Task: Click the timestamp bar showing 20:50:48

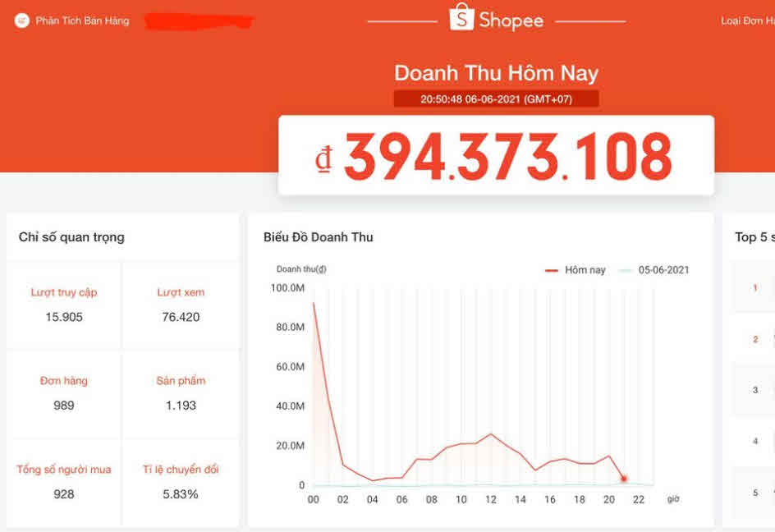Action: [496, 99]
